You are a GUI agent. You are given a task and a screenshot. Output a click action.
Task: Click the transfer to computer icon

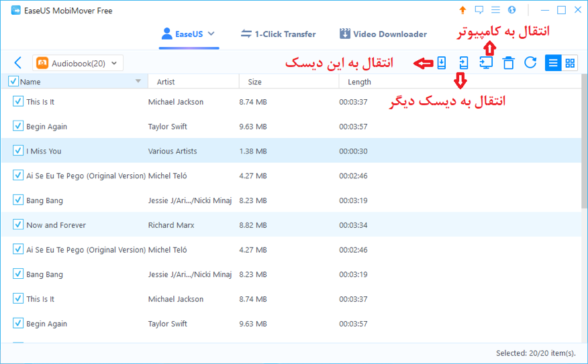486,63
